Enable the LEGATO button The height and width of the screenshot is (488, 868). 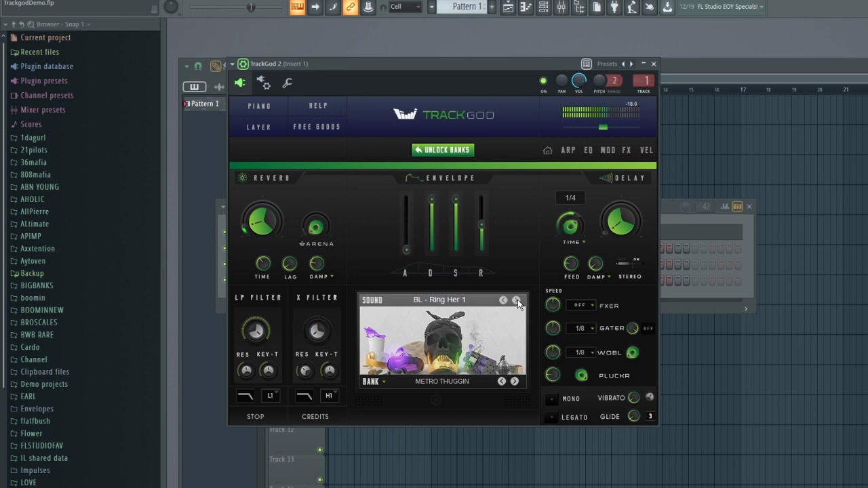551,417
